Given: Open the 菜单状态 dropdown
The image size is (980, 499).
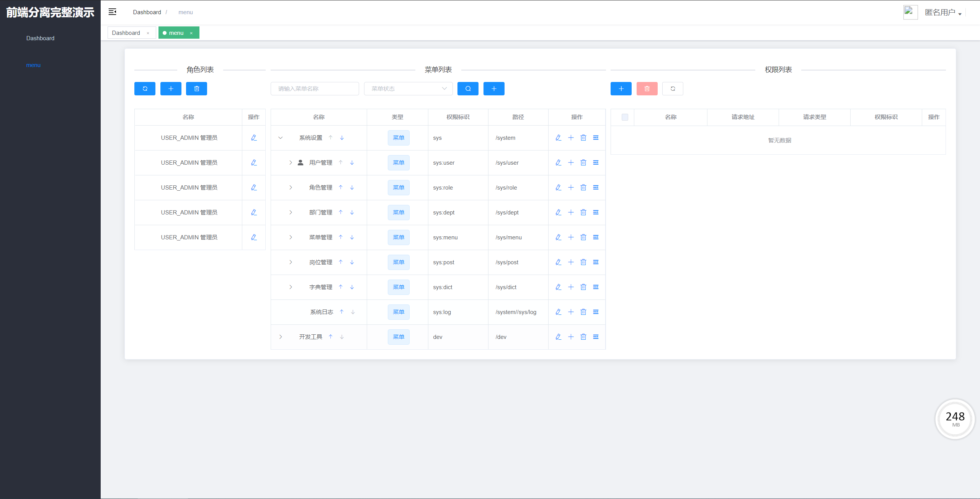Looking at the screenshot, I should coord(408,88).
